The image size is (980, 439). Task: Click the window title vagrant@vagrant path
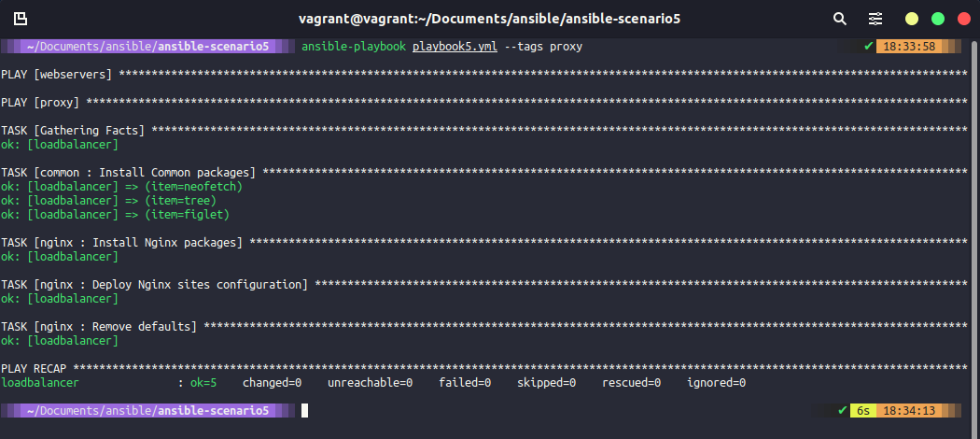pyautogui.click(x=489, y=19)
